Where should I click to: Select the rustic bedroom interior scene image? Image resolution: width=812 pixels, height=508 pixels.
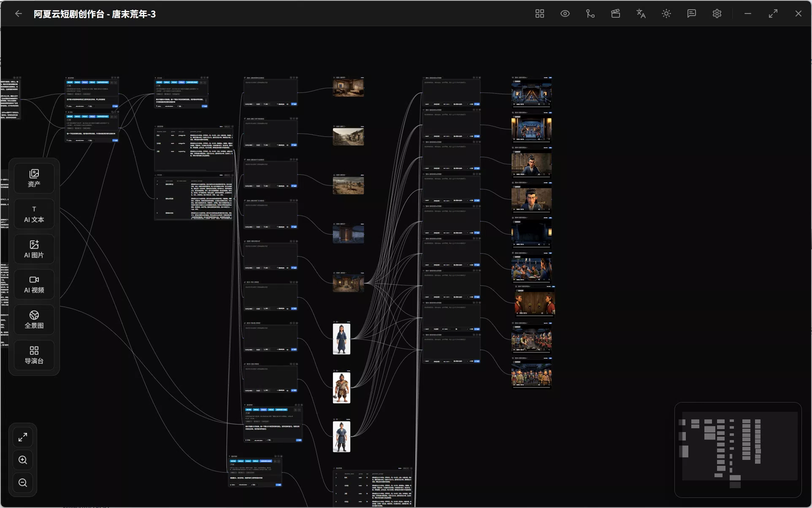[348, 88]
